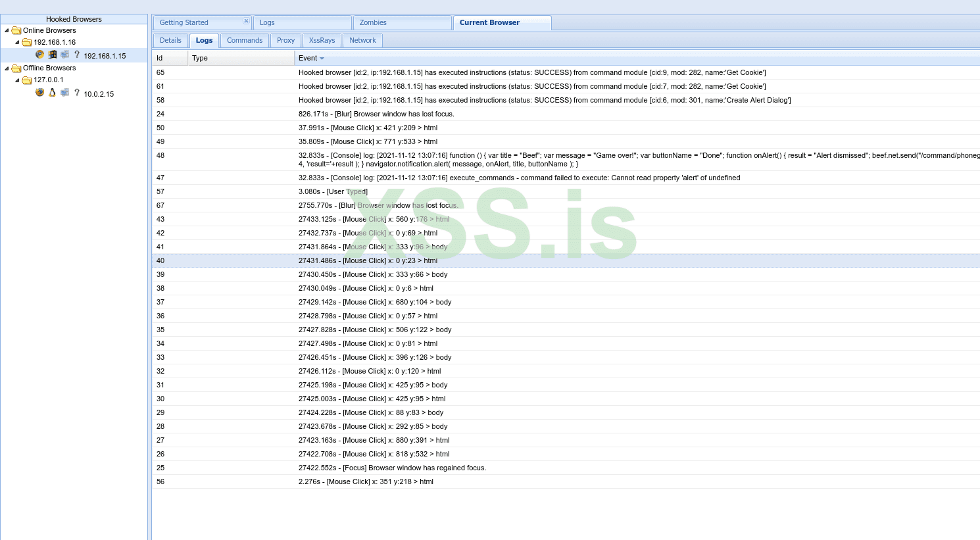The image size is (980, 540).
Task: Select the offline browser 10.0.2.15
Action: coord(99,94)
